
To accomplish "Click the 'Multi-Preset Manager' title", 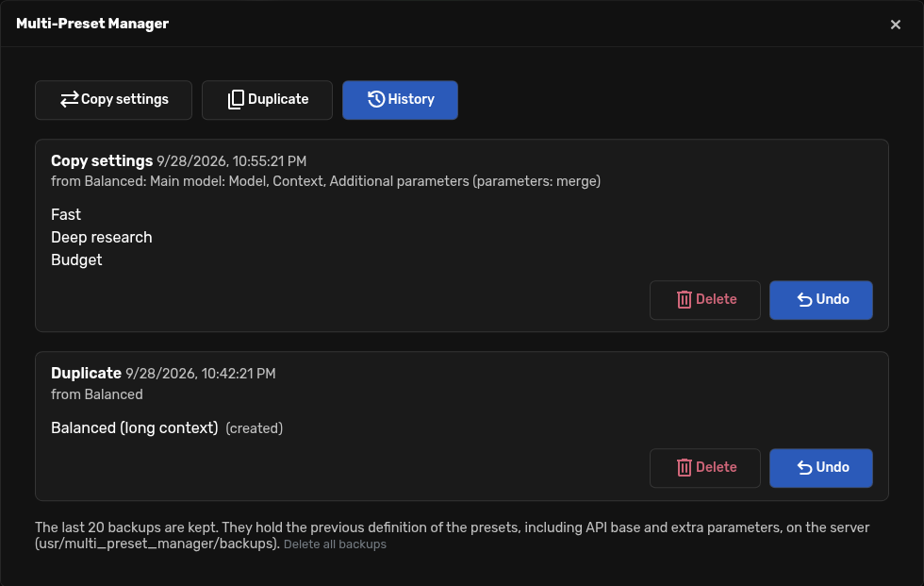I will (x=92, y=24).
